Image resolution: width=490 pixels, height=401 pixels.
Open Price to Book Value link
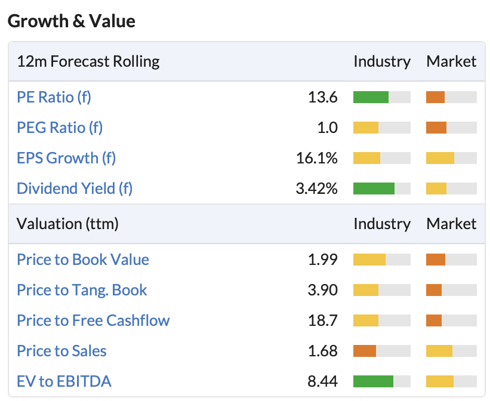pyautogui.click(x=83, y=260)
